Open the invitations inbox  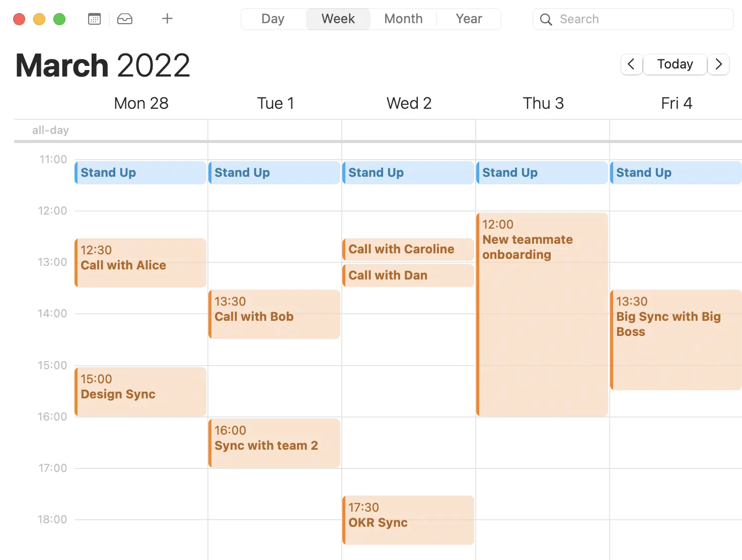[124, 19]
